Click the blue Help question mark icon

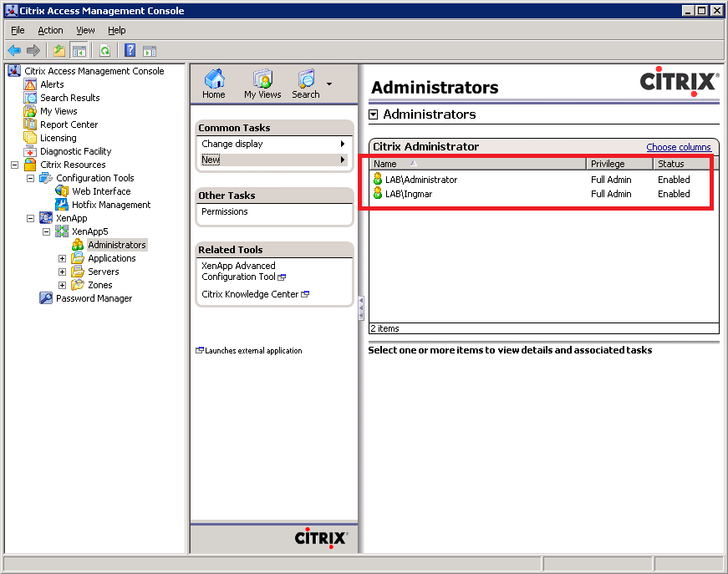point(130,50)
